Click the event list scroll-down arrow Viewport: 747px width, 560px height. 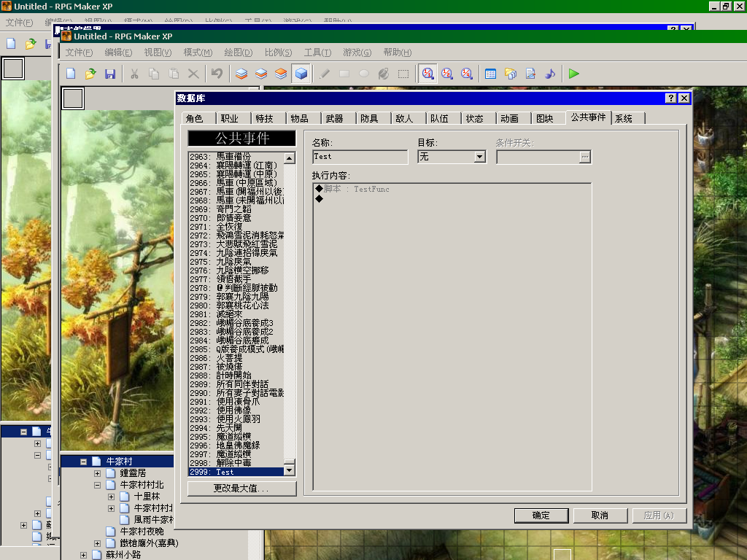tap(289, 470)
